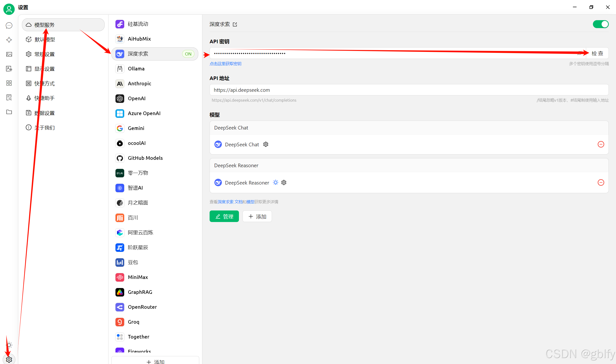Click the green 管理 button
This screenshot has height=364, width=616.
tap(224, 216)
